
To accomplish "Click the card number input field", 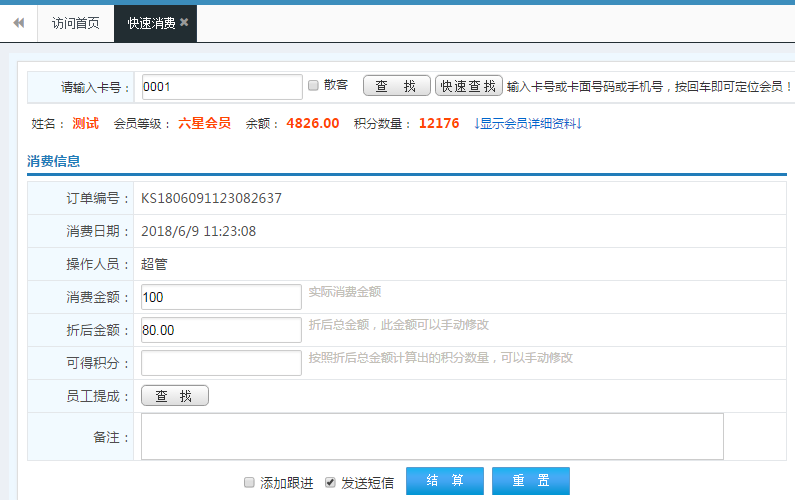I will pos(221,87).
